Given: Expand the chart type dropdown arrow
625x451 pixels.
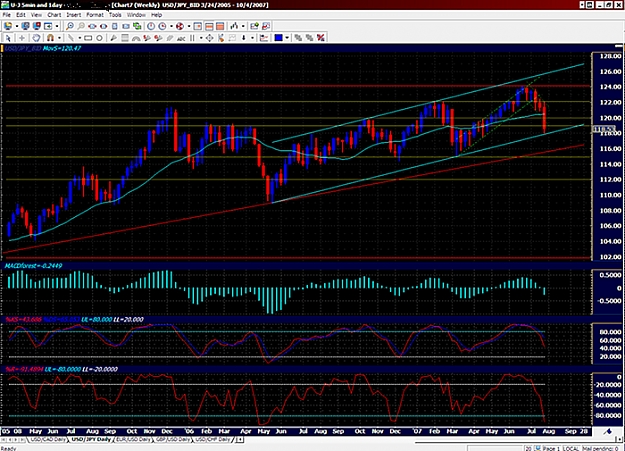Looking at the screenshot, I should (x=243, y=26).
